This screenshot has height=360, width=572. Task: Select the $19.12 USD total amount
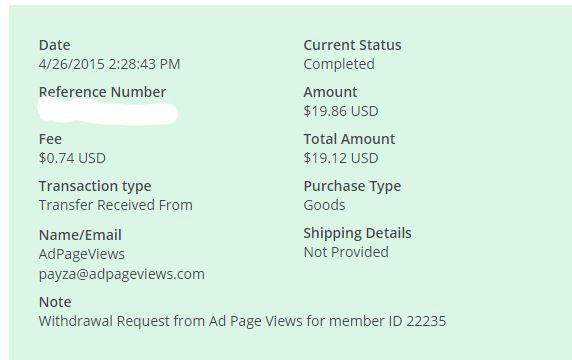pyautogui.click(x=341, y=158)
